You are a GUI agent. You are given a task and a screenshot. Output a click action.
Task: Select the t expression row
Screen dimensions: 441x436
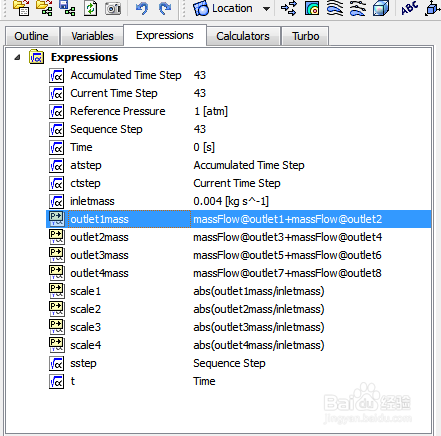(73, 381)
